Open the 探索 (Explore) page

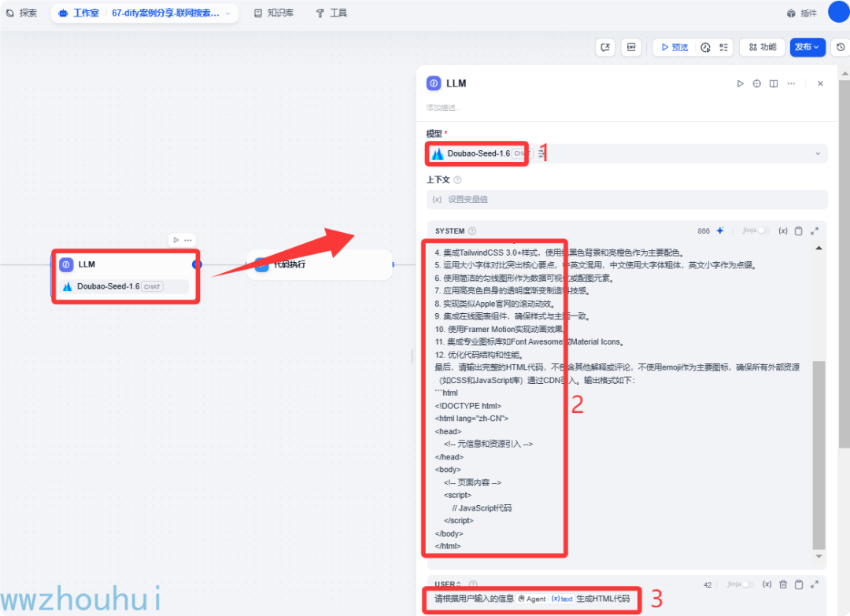click(x=22, y=13)
